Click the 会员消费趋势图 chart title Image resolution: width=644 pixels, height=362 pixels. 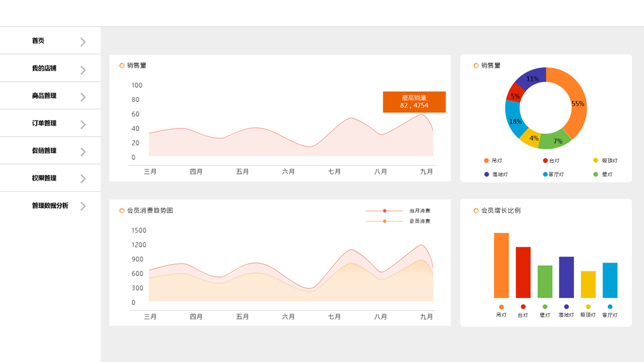[x=150, y=211]
